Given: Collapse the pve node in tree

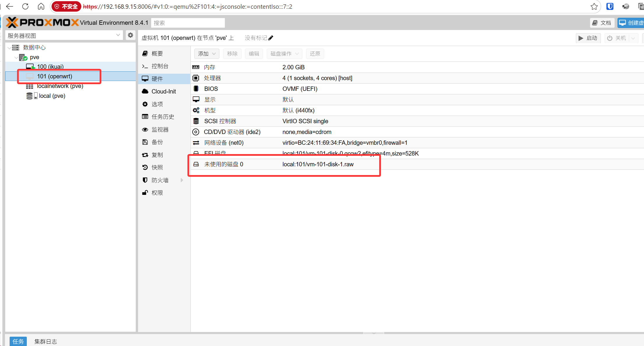Looking at the screenshot, I should (16, 57).
